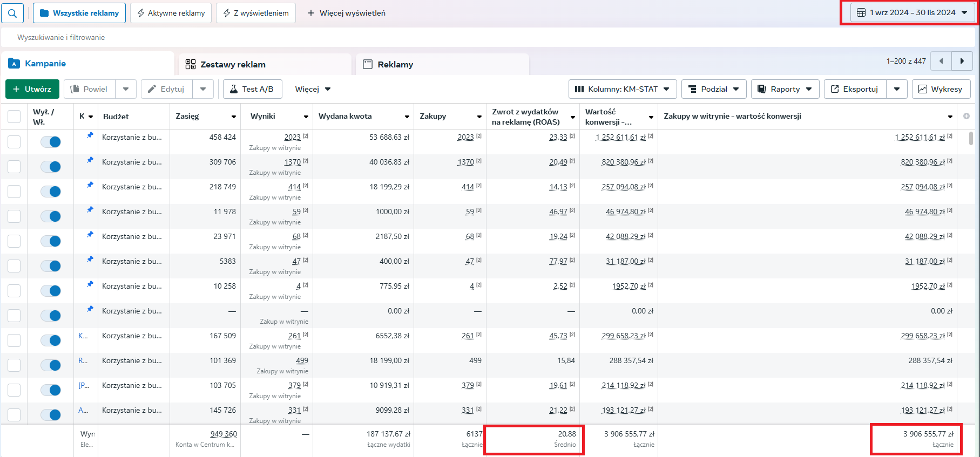Image resolution: width=980 pixels, height=457 pixels.
Task: Select spend cell 18 199,29 zł
Action: (x=389, y=187)
